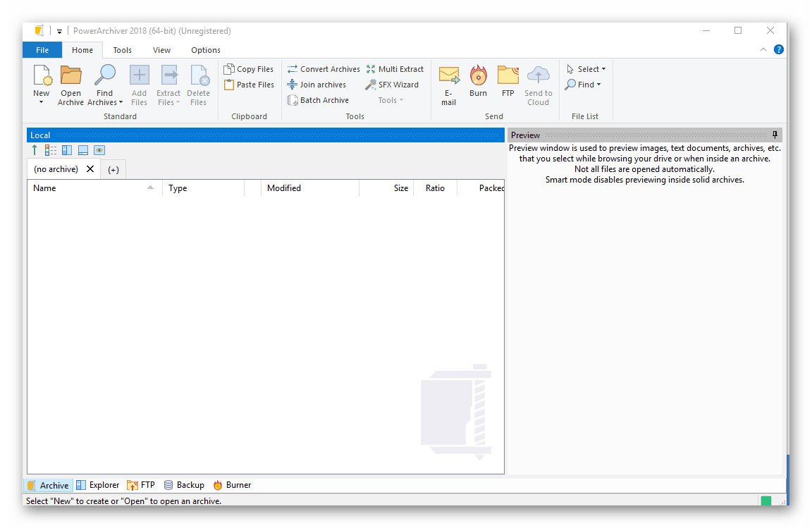
Task: Click the Burn flame icon
Action: pyautogui.click(x=479, y=75)
